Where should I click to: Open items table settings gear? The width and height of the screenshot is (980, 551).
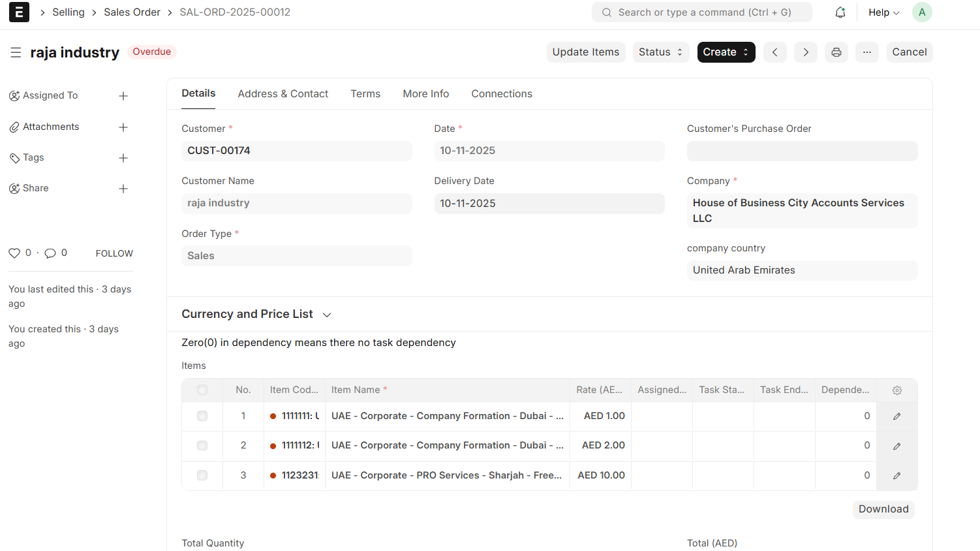pyautogui.click(x=897, y=390)
